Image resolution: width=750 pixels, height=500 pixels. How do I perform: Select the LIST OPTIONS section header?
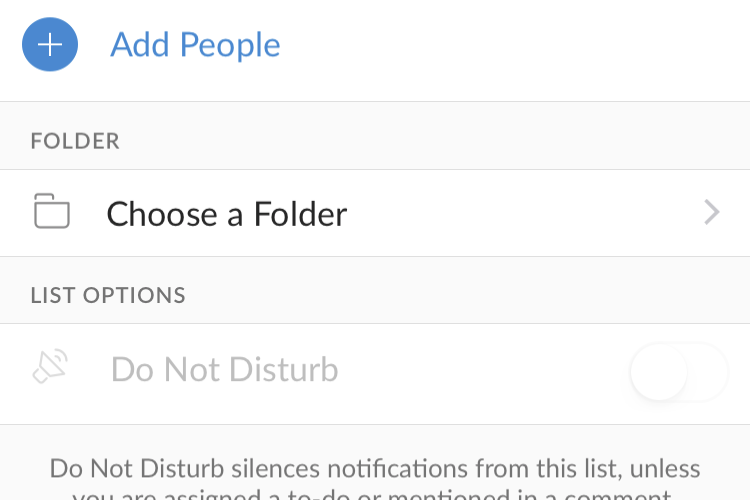[x=108, y=296]
